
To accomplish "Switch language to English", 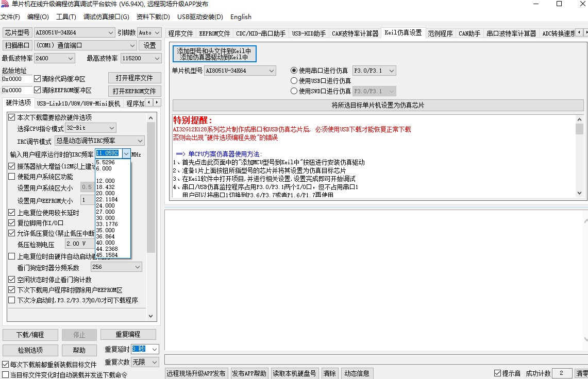I will click(x=241, y=17).
